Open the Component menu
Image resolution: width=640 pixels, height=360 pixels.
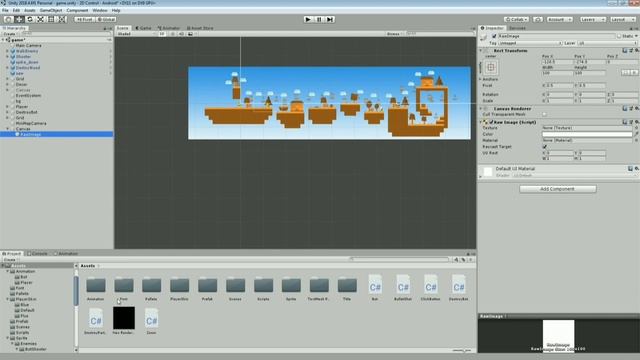(x=77, y=10)
